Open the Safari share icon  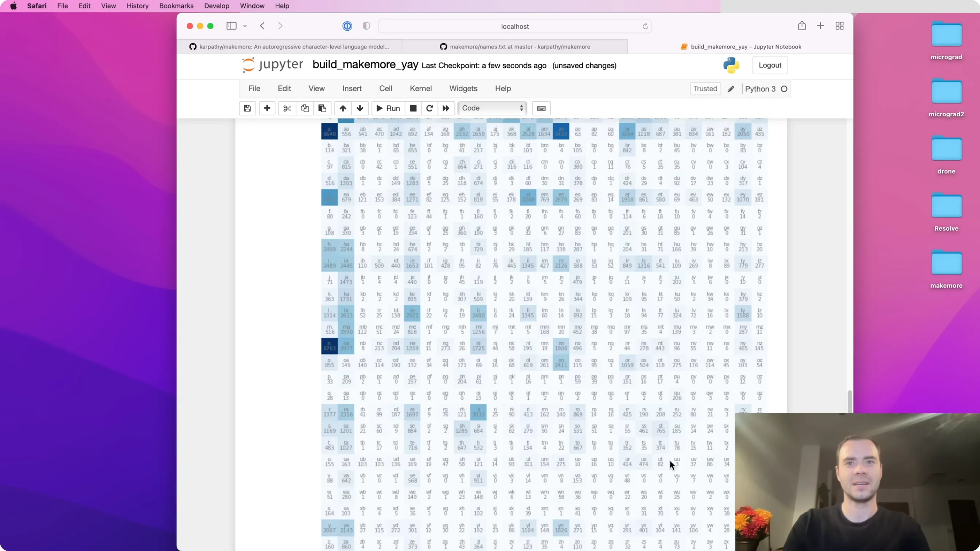tap(802, 26)
